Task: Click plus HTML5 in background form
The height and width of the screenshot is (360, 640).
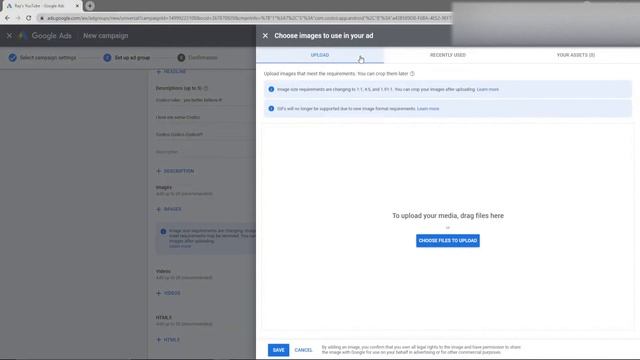Action: coord(168,340)
